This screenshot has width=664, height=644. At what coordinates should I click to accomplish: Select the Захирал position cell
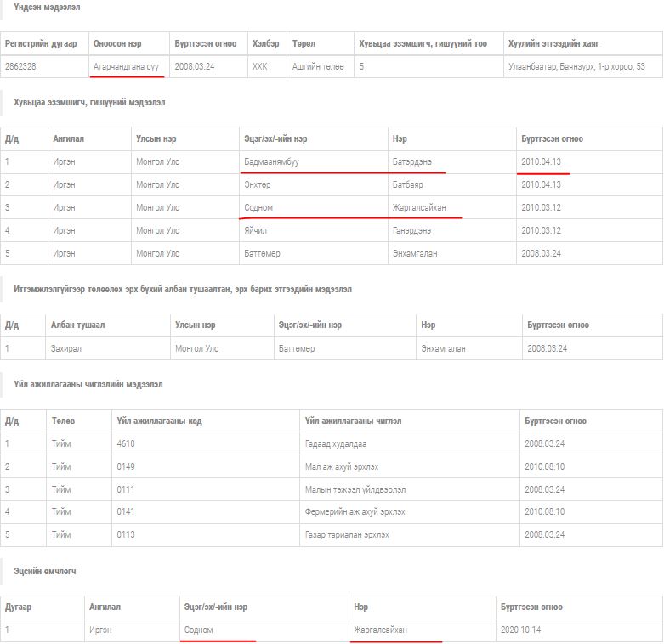click(x=67, y=348)
